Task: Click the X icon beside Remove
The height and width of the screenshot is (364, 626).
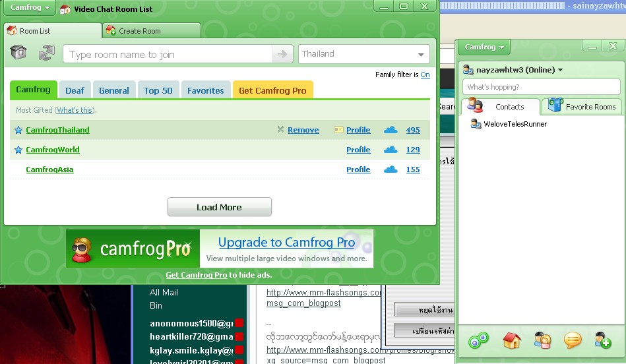Action: 280,129
